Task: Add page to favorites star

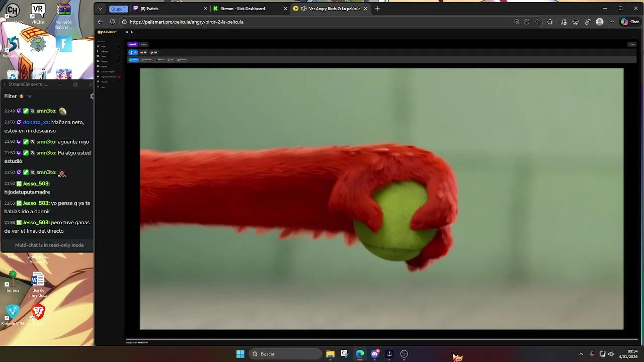Action: (538, 22)
